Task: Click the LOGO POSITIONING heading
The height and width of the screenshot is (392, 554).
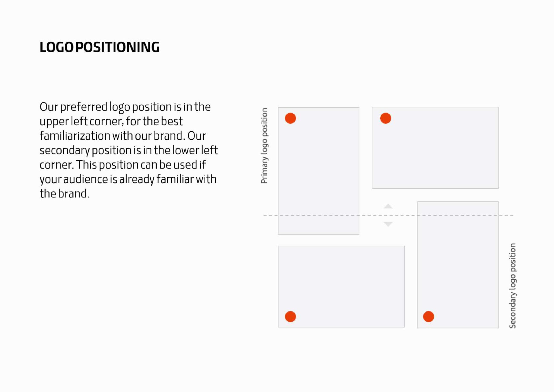Action: (x=99, y=47)
